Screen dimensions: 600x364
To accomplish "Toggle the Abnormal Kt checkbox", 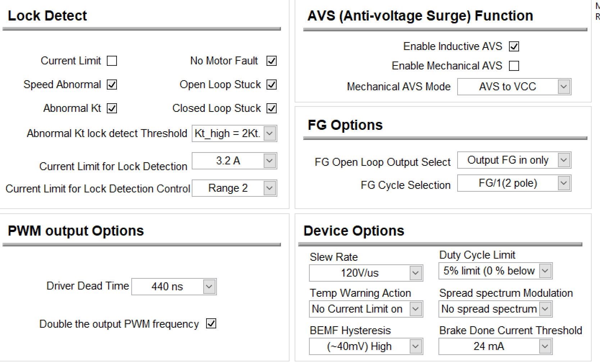I will [112, 108].
